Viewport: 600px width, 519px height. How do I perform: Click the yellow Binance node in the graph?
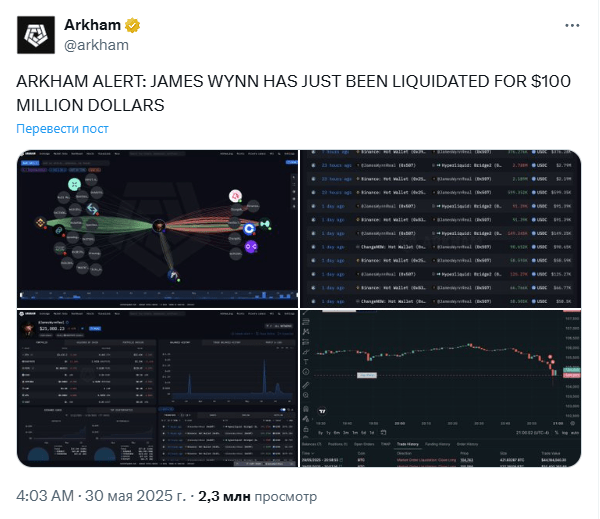point(40,222)
